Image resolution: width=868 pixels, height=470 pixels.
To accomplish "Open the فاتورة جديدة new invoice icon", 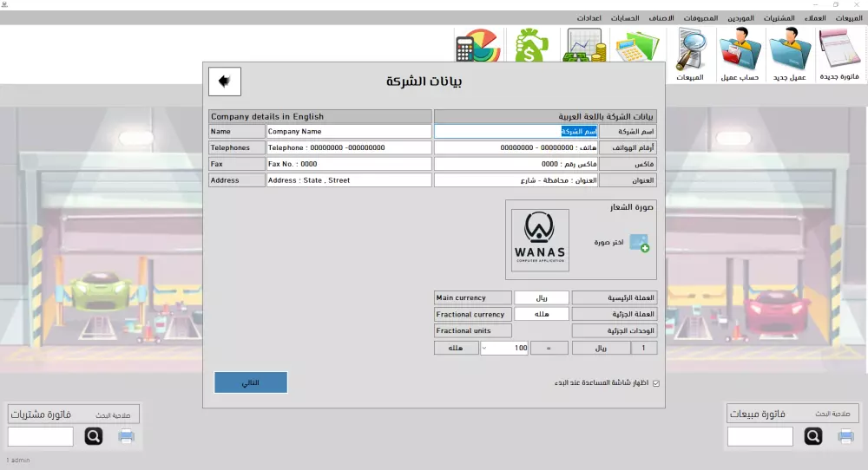I will pyautogui.click(x=839, y=54).
